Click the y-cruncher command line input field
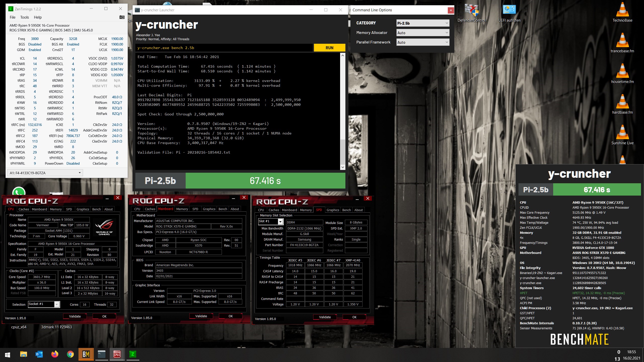The image size is (644, 362). click(224, 48)
